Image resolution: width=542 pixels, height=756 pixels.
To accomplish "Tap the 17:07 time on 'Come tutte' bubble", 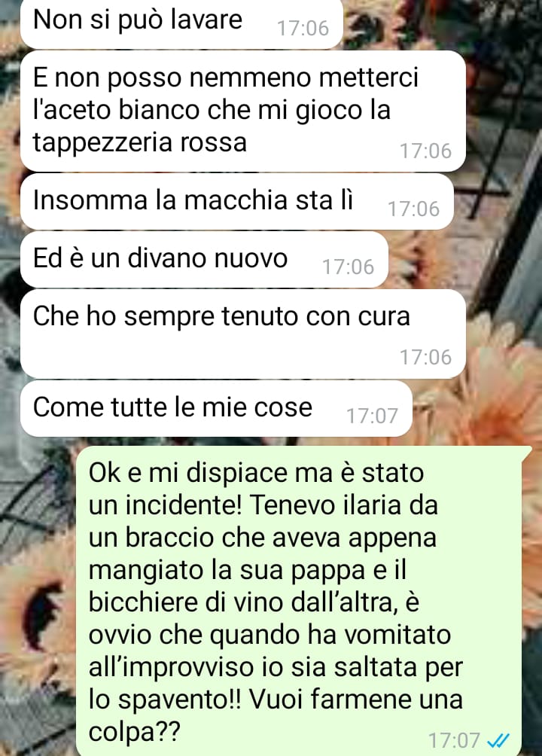I will 373,415.
